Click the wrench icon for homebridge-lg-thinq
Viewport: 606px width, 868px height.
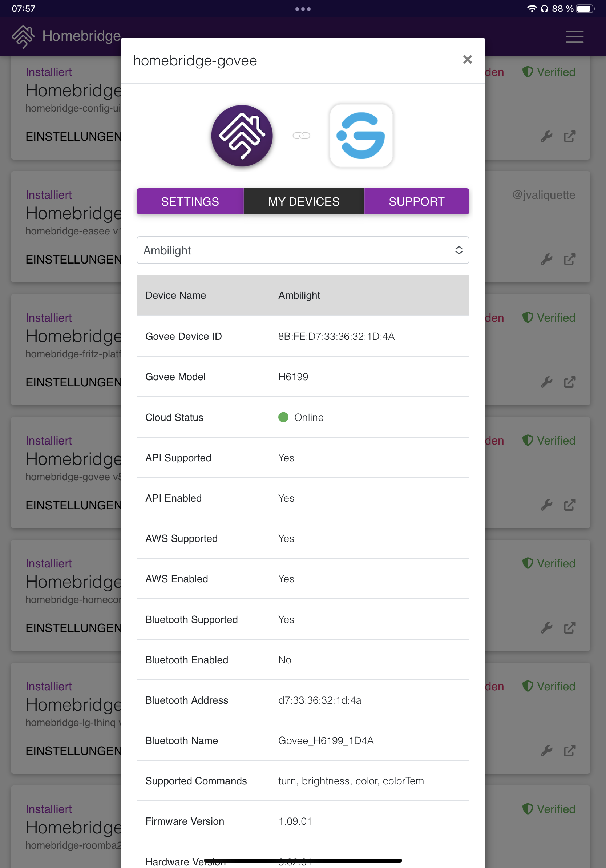pos(547,751)
